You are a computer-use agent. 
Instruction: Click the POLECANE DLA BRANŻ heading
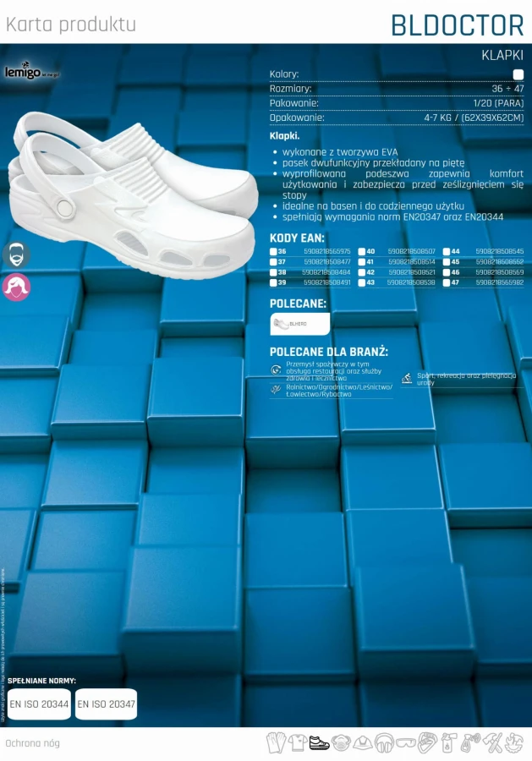pos(329,352)
